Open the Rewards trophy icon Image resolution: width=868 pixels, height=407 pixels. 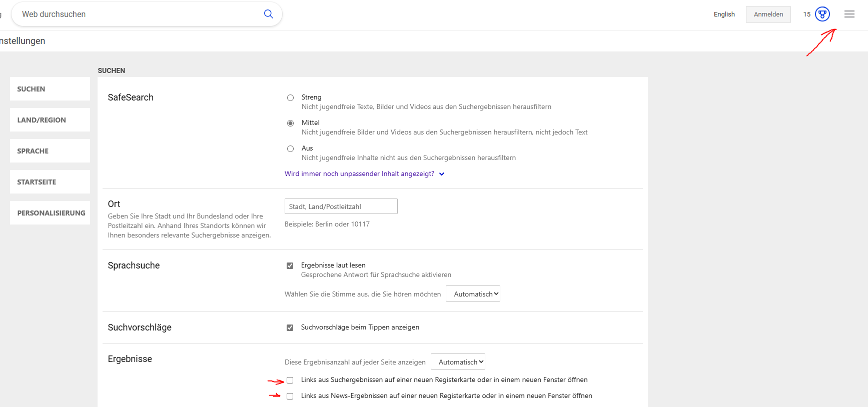[822, 14]
